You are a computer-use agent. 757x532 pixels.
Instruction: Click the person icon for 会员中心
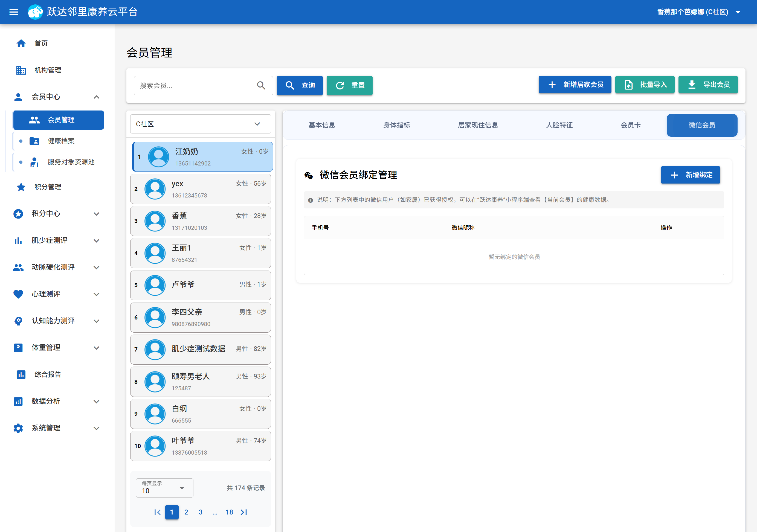[18, 97]
